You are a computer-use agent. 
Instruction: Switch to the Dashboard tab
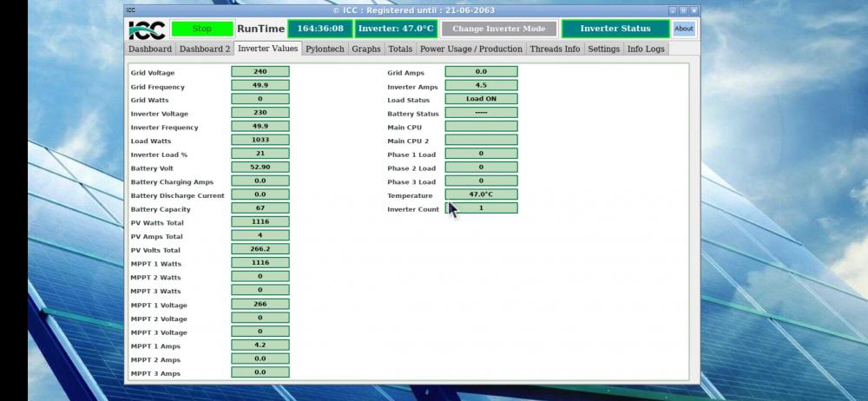click(150, 49)
